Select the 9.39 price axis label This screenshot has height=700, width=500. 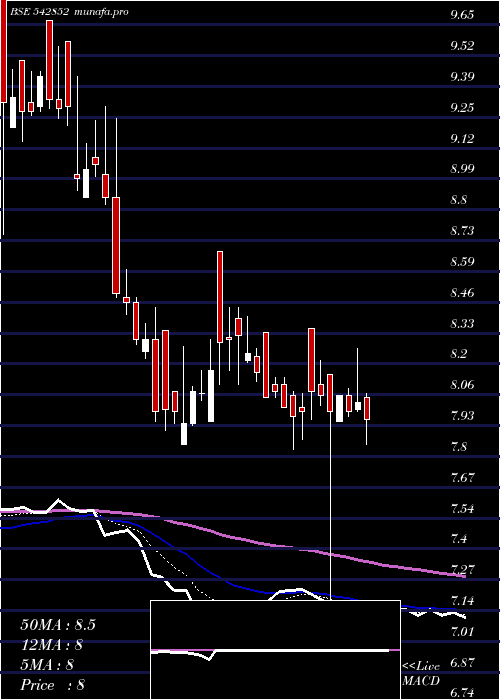click(x=462, y=77)
